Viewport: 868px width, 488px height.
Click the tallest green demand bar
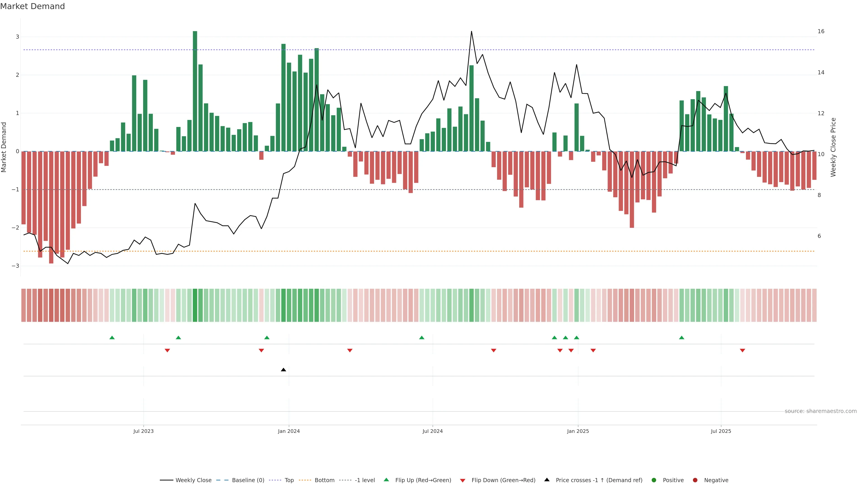coord(195,91)
